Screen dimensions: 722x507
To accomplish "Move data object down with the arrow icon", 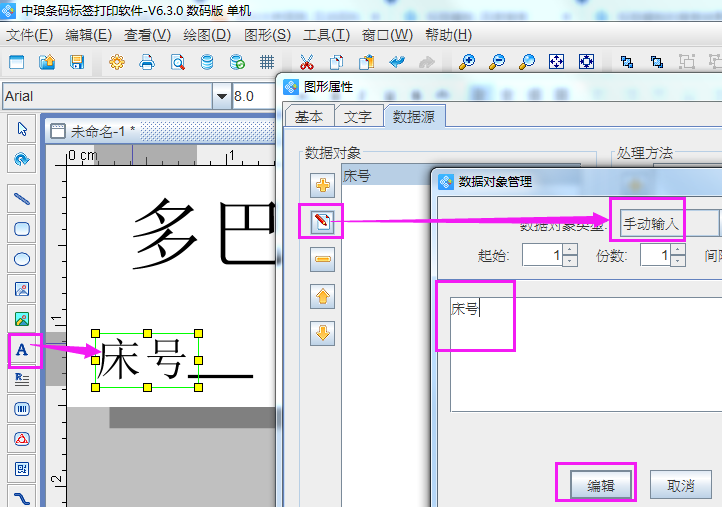I will (x=323, y=333).
